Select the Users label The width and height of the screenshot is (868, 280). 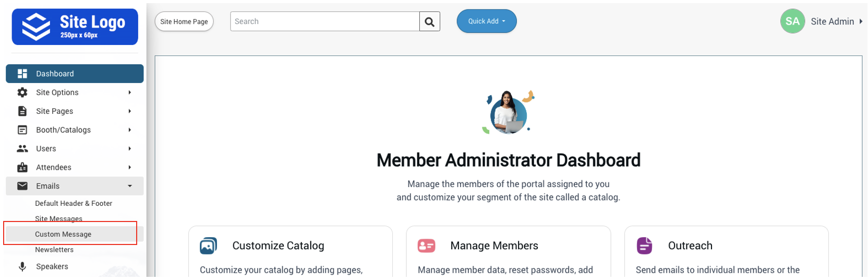click(46, 149)
